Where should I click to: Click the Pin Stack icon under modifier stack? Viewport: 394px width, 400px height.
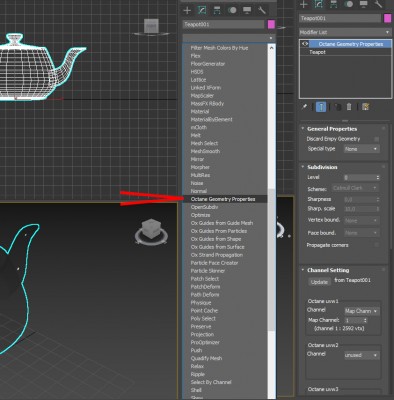(x=304, y=107)
